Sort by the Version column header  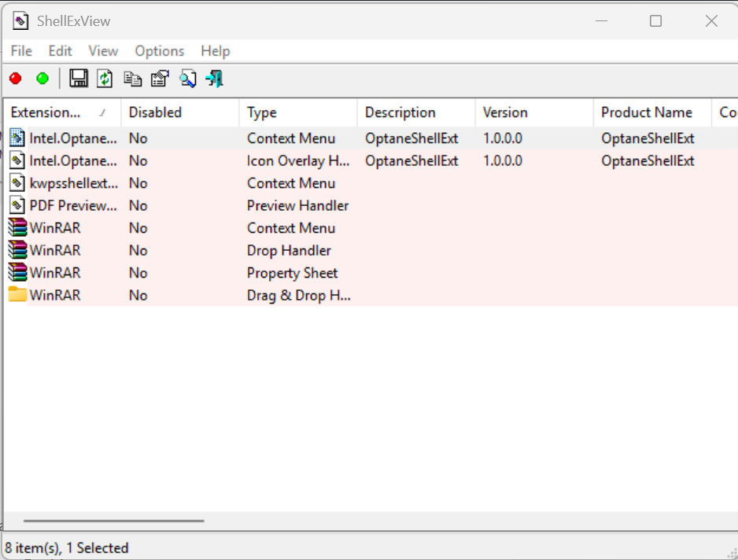tap(535, 112)
